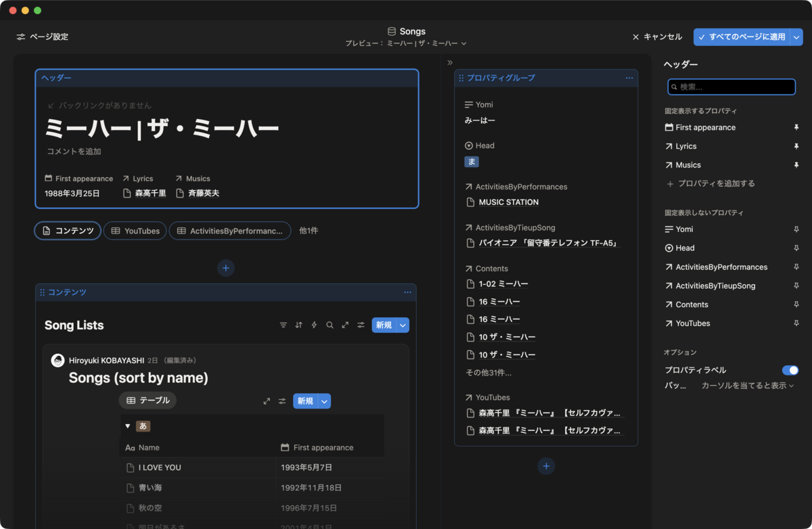Image resolution: width=812 pixels, height=529 pixels.
Task: Unpin First appearance from the fixed properties
Action: point(796,127)
